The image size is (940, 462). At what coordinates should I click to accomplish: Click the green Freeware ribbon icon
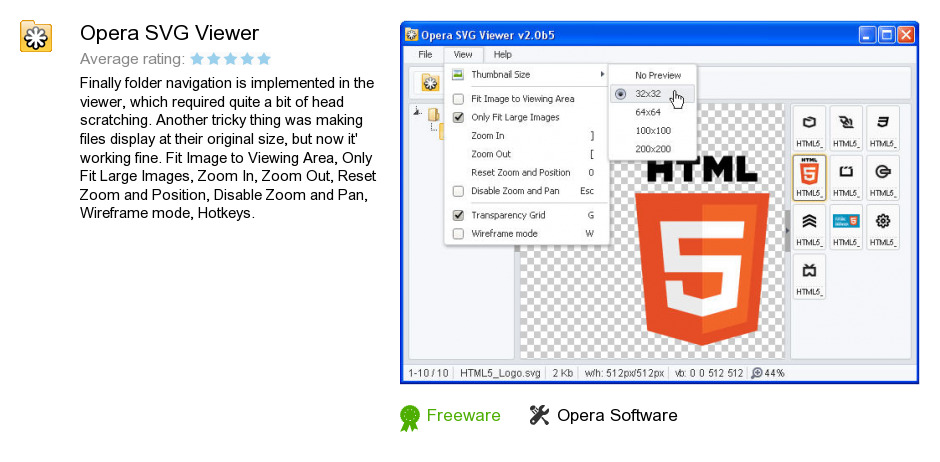point(410,418)
